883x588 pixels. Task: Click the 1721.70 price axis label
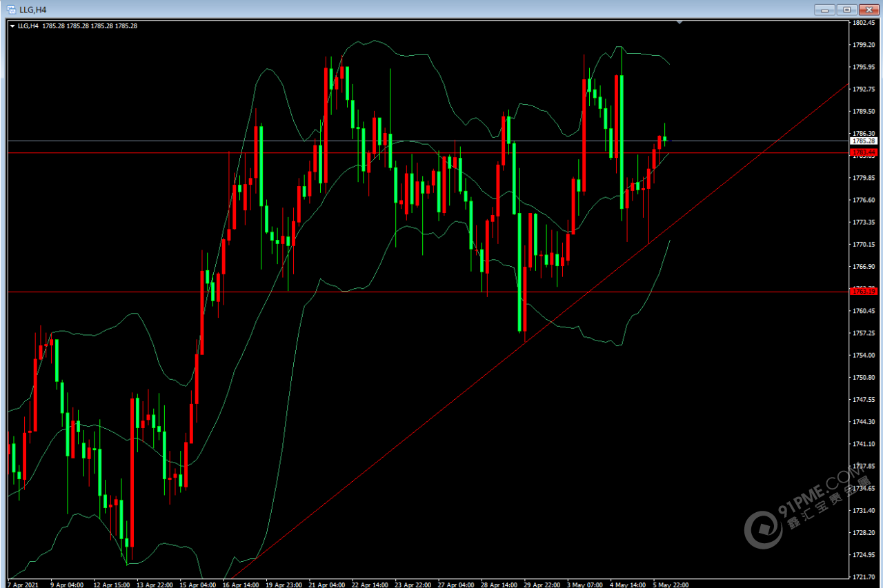[864, 576]
